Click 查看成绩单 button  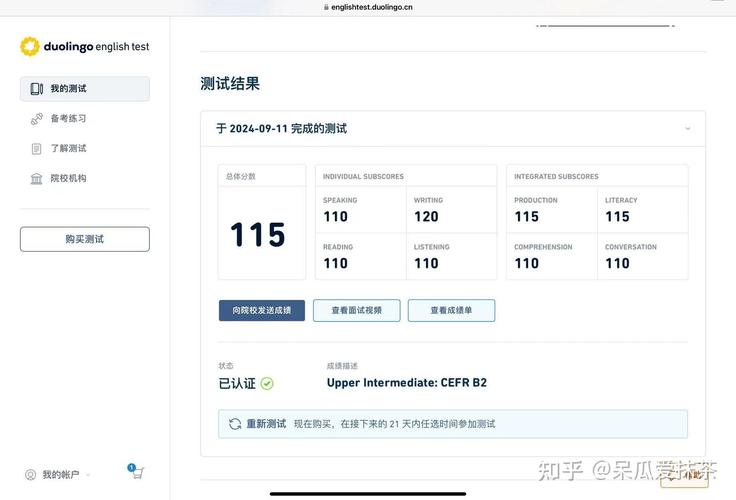[452, 310]
